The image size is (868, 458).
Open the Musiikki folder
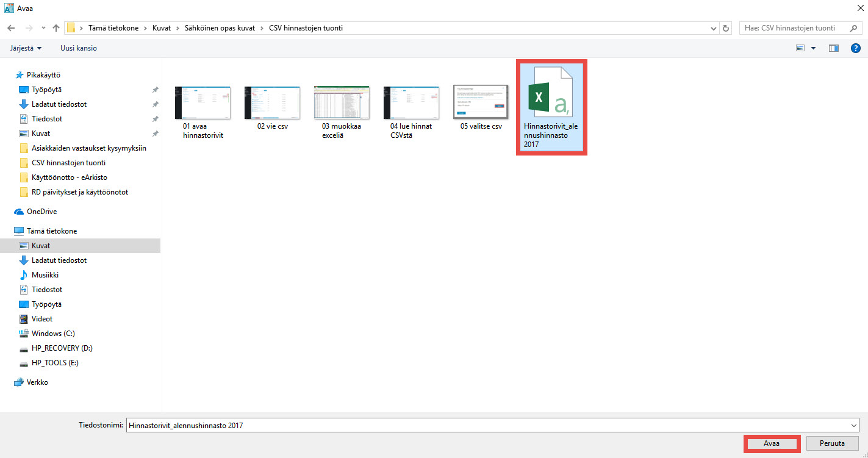click(x=45, y=275)
